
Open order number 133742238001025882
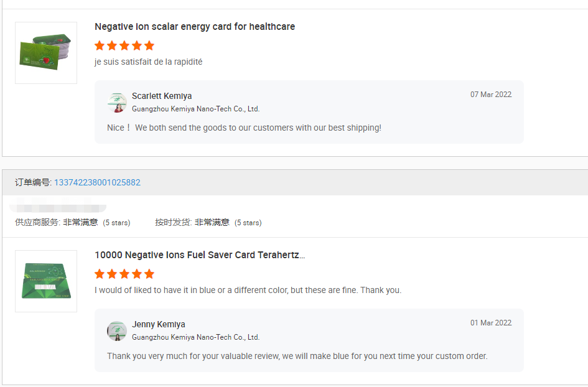click(x=97, y=182)
